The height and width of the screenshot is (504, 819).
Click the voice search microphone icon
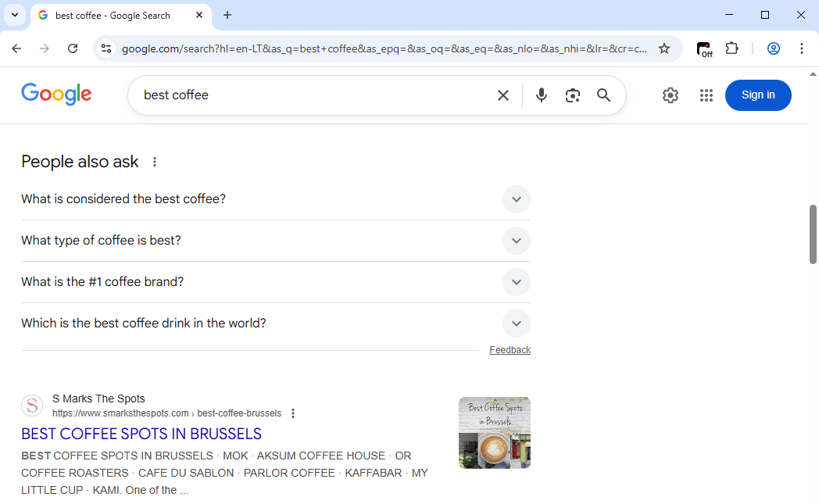pyautogui.click(x=542, y=95)
